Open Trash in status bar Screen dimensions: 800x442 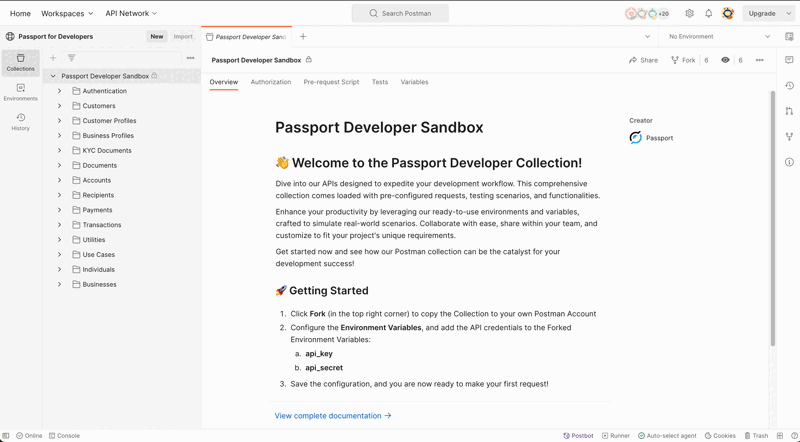point(756,436)
